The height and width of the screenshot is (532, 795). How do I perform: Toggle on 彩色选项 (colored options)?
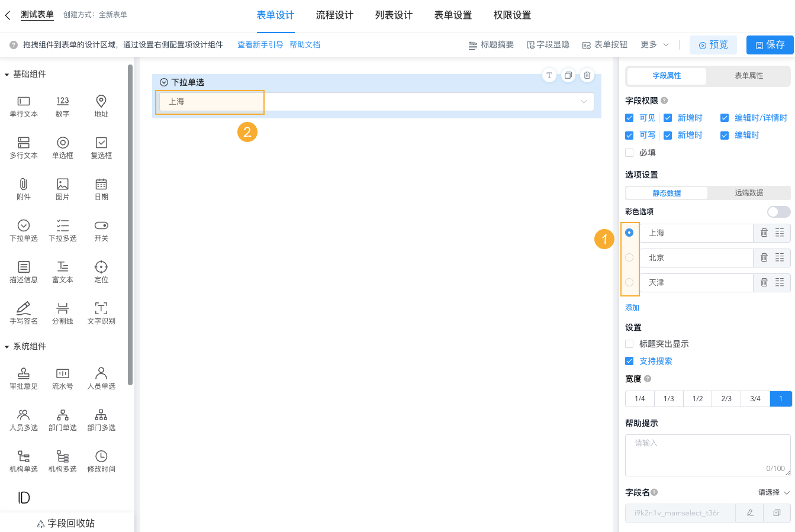tap(778, 211)
